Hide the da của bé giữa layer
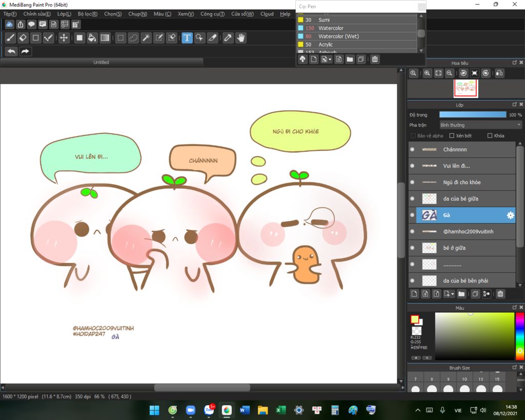 point(412,198)
